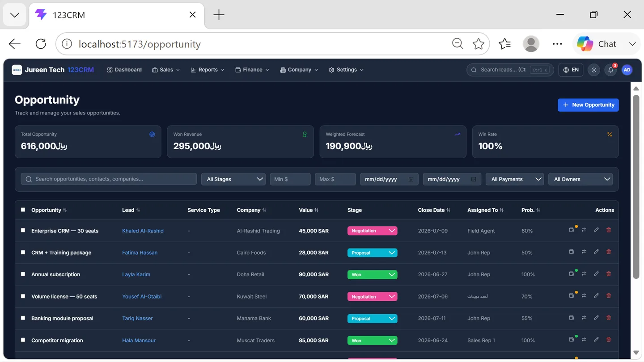644x362 pixels.
Task: Delete the Annual subscription opportunity
Action: (609, 274)
